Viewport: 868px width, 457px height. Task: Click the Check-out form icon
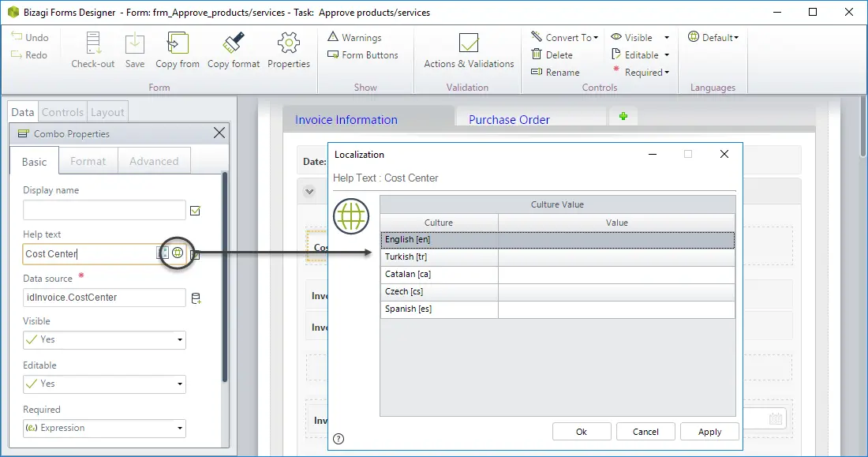[92, 50]
